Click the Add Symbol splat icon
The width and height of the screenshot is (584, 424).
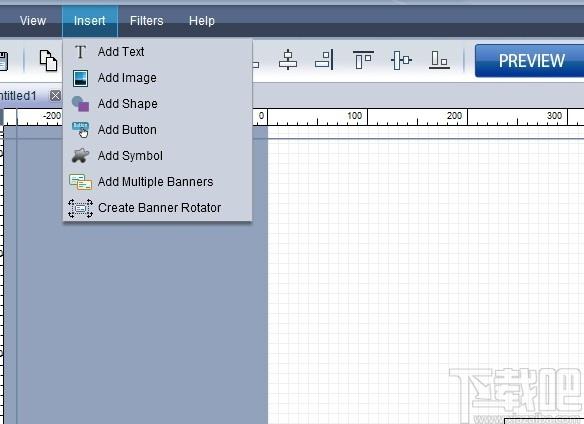(x=80, y=156)
